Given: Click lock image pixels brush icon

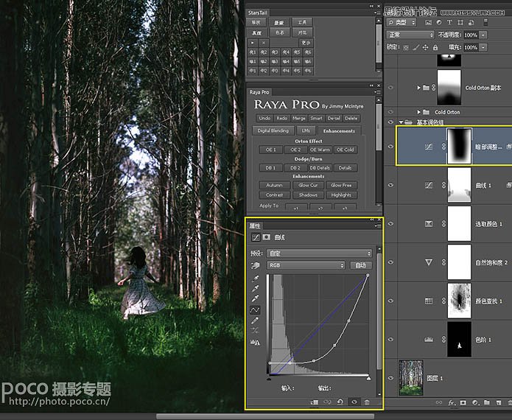Looking at the screenshot, I should point(415,47).
